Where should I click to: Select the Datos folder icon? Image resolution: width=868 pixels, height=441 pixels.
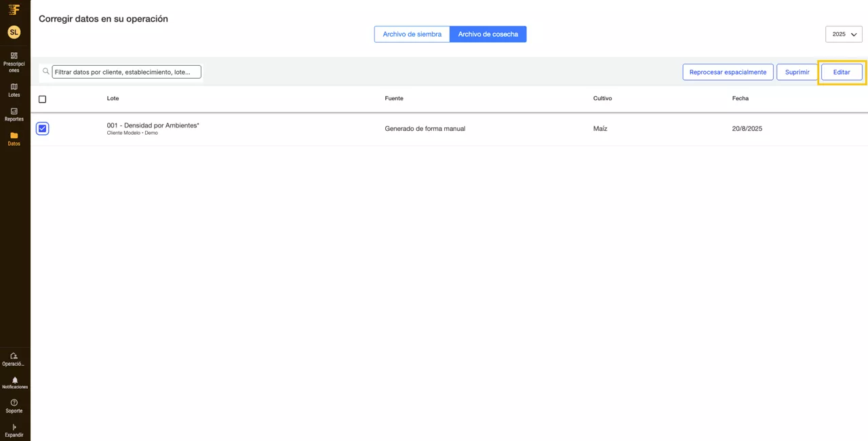(14, 135)
